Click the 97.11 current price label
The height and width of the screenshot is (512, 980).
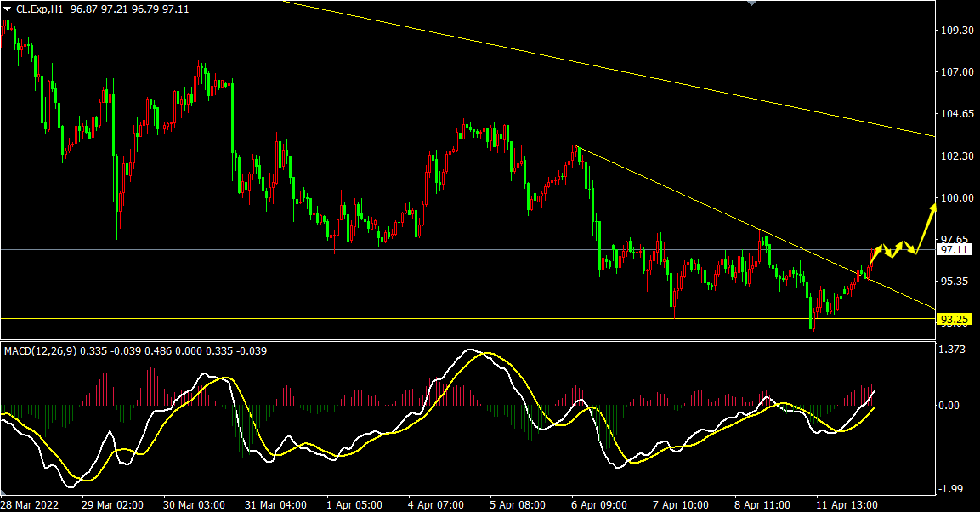point(954,250)
